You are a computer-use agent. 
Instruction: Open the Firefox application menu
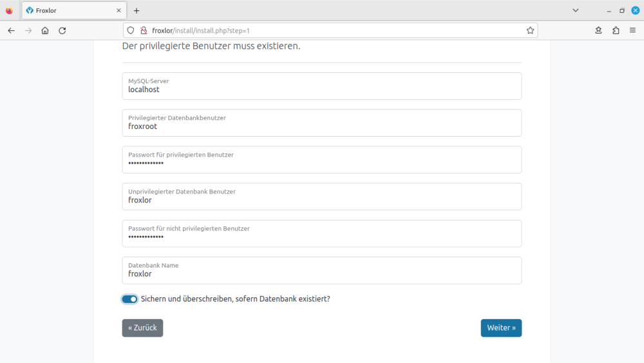point(632,30)
